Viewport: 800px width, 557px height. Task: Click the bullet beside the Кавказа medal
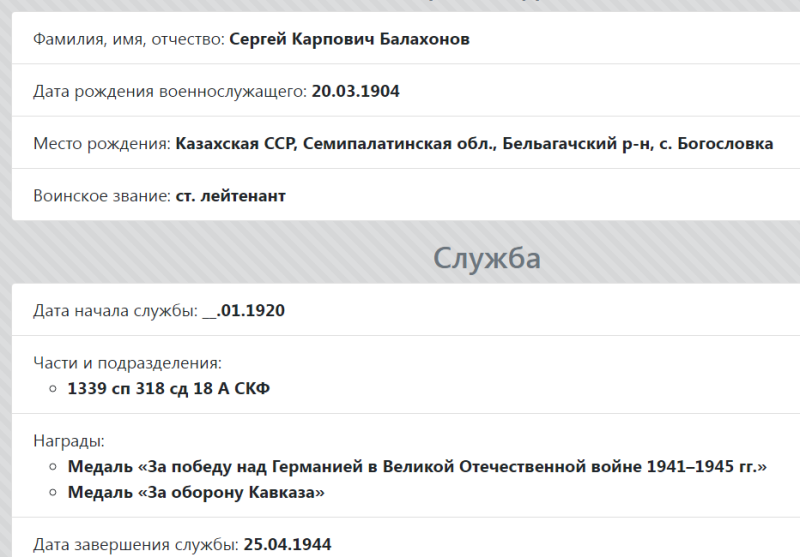point(53,493)
